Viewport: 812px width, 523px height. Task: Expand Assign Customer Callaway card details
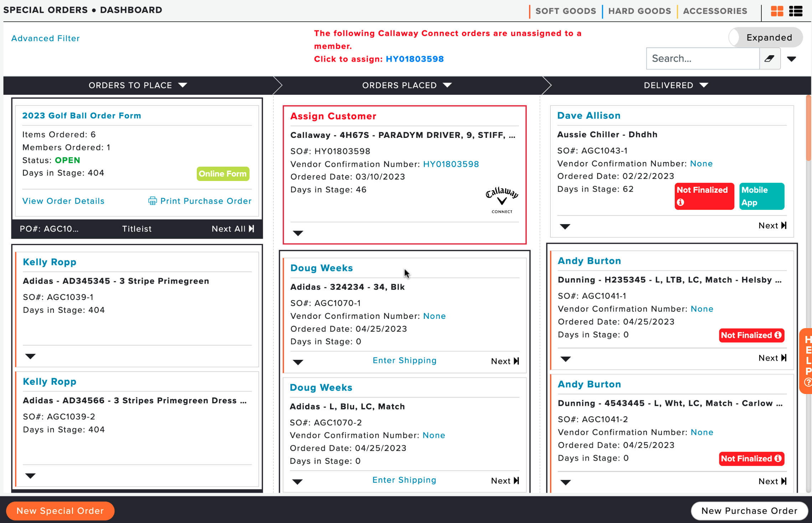(298, 233)
